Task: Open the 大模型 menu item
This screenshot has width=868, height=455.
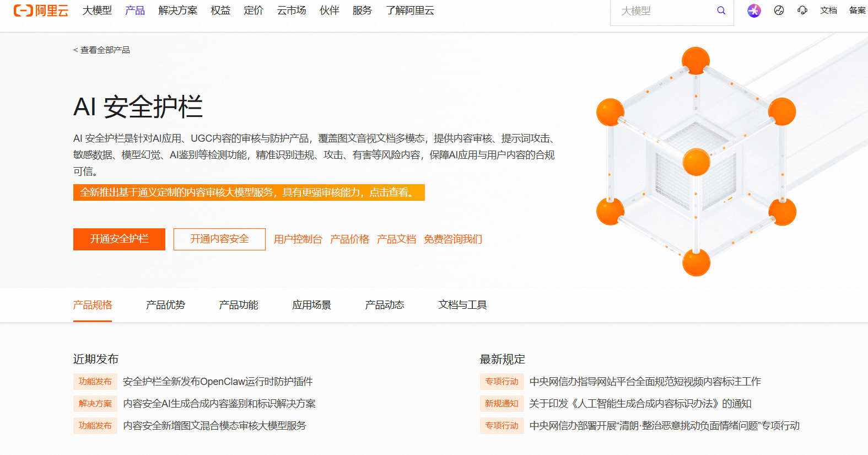Action: [x=97, y=10]
